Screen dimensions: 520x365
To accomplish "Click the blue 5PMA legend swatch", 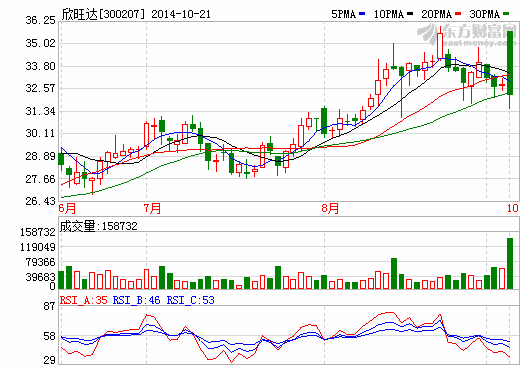I will point(362,14).
